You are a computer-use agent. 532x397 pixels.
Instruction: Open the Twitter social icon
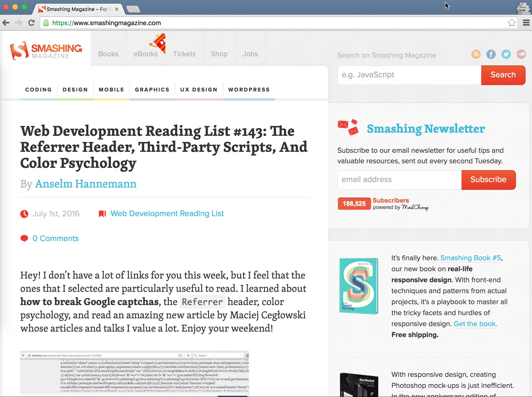(506, 54)
